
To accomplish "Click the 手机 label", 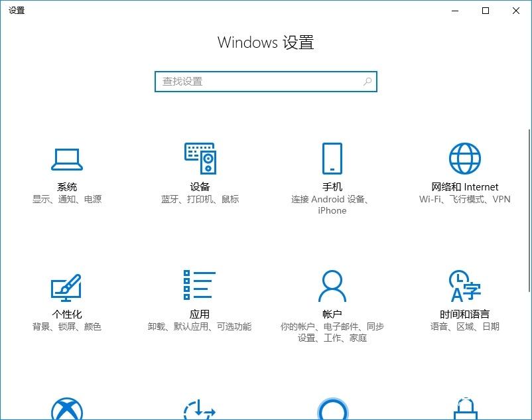I will pyautogui.click(x=332, y=186).
